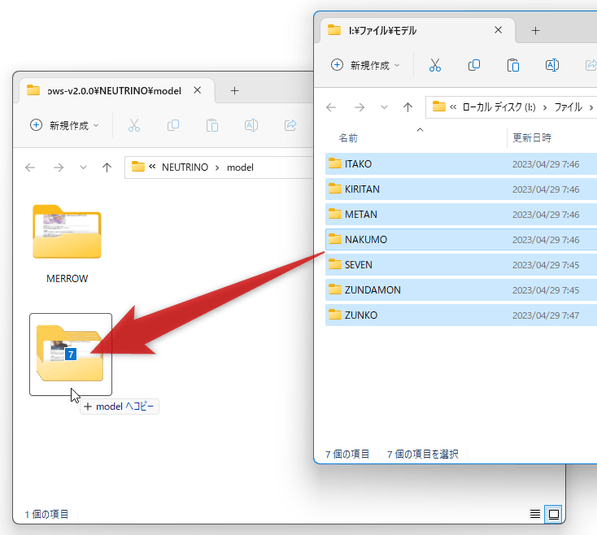Click the Share icon in the model window toolbar
The width and height of the screenshot is (597, 535).
coord(290,125)
